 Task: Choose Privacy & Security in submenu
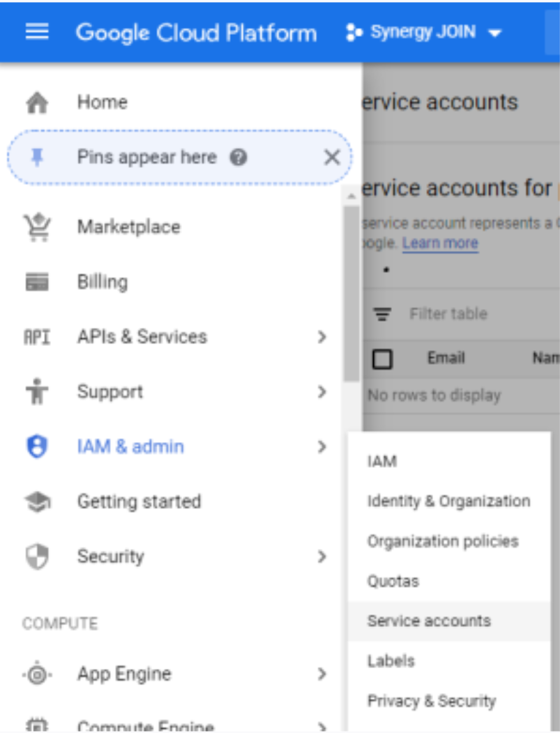(449, 701)
